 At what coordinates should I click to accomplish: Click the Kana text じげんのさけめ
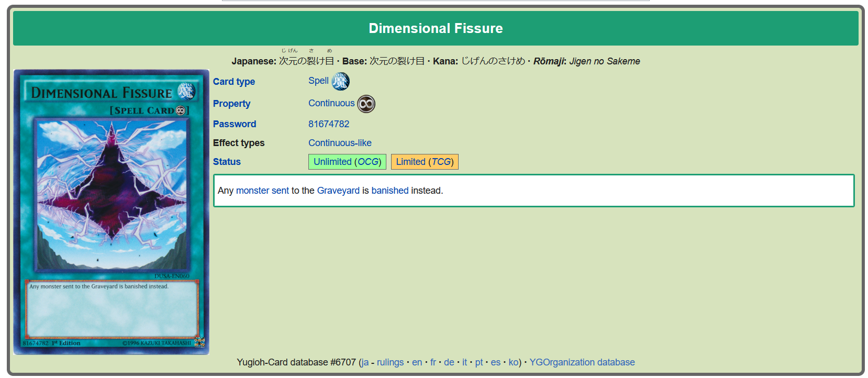point(493,61)
